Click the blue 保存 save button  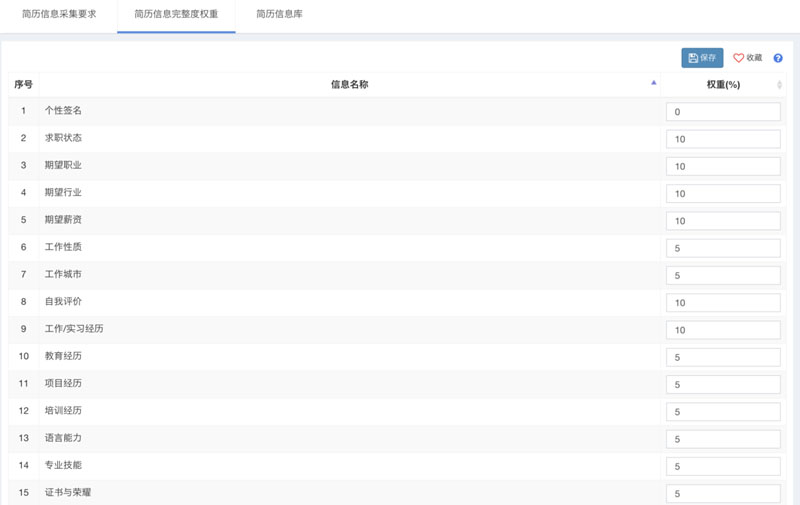pyautogui.click(x=702, y=58)
